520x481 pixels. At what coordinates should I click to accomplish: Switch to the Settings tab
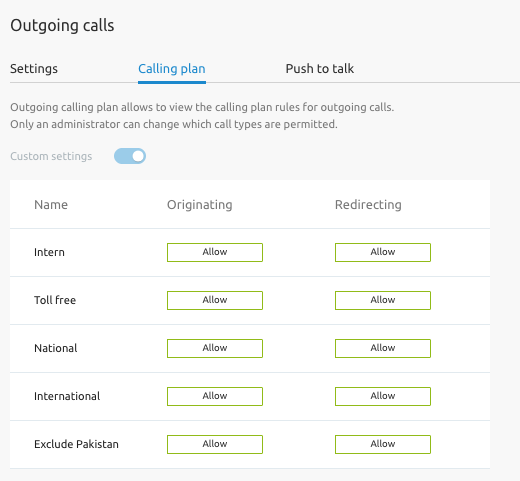click(34, 69)
